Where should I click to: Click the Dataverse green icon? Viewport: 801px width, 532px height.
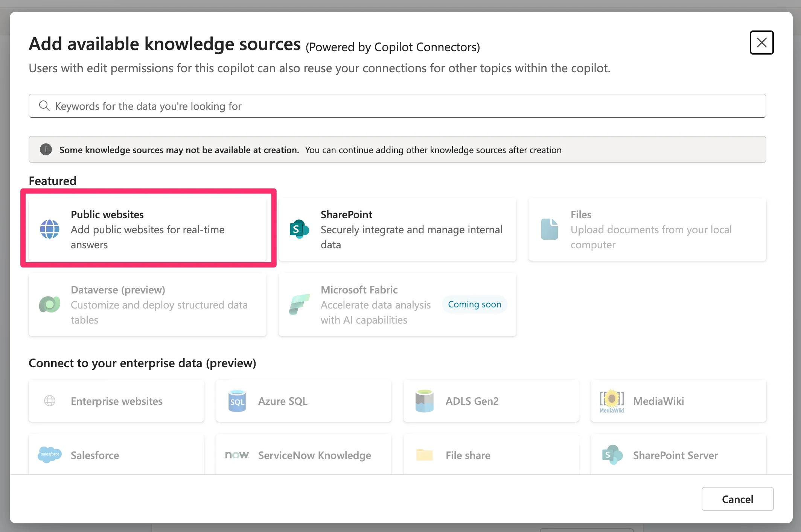tap(50, 304)
